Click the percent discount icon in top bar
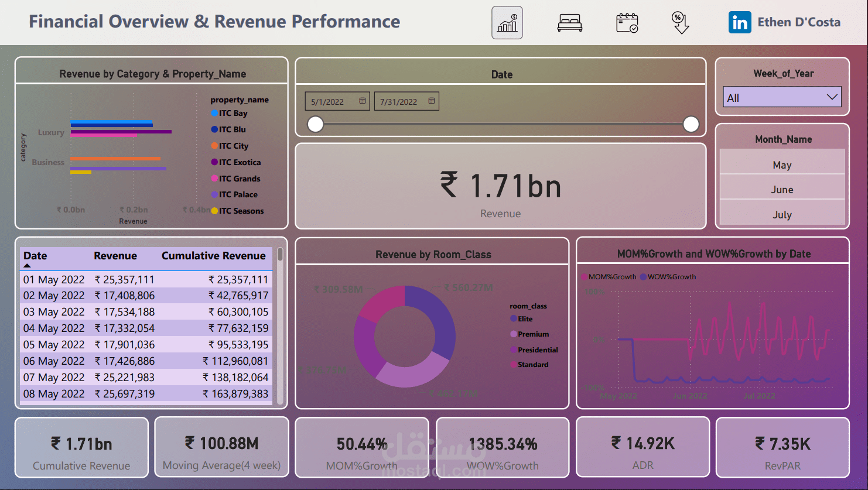The width and height of the screenshot is (868, 490). 679,22
